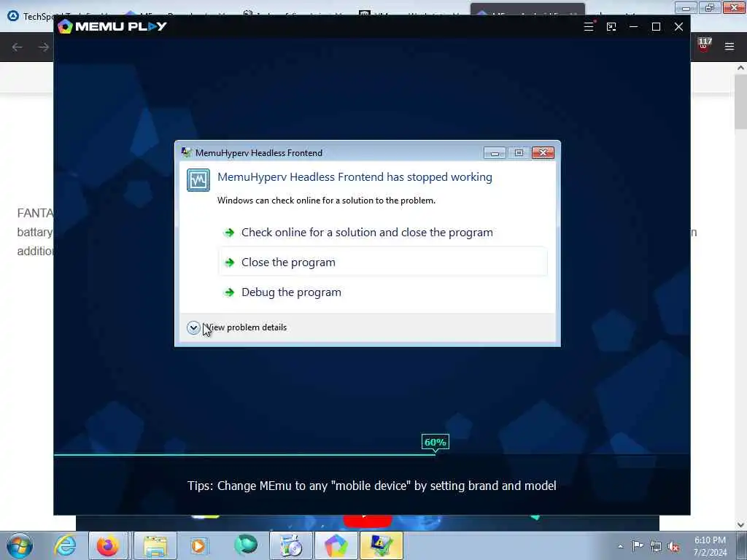Click the network tray icon
The width and height of the screenshot is (747, 560).
[656, 547]
